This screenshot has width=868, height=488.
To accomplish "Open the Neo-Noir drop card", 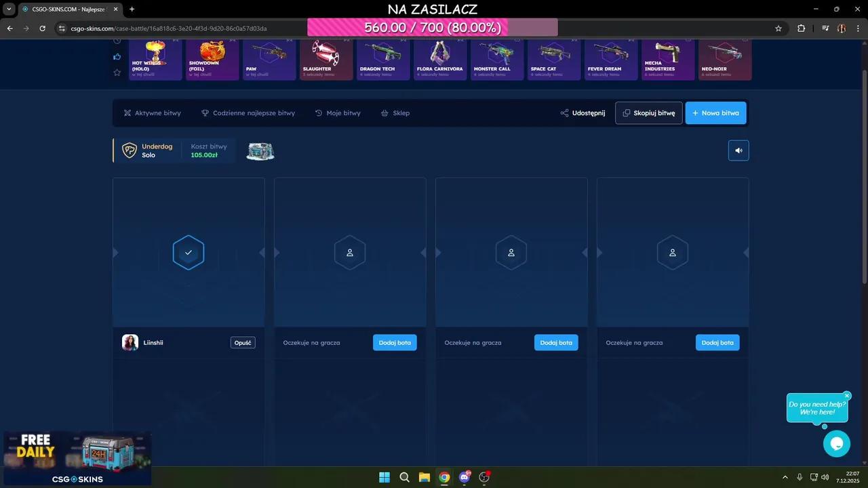I will click(725, 60).
